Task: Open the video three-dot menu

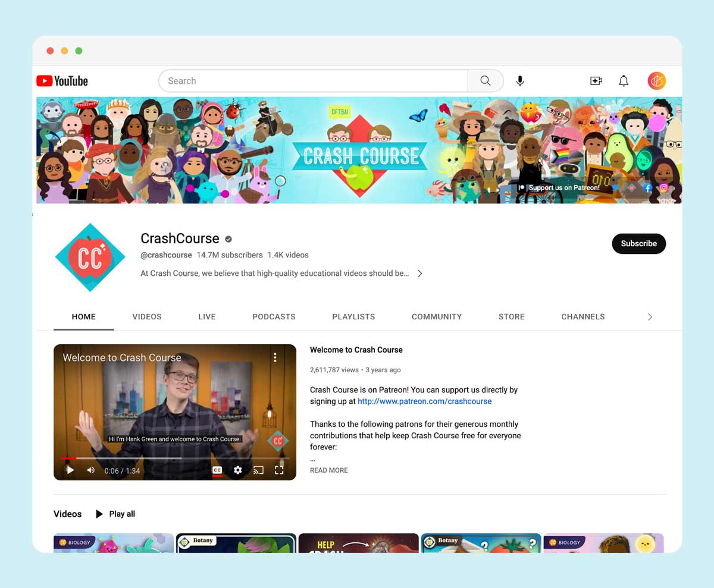Action: (x=275, y=357)
